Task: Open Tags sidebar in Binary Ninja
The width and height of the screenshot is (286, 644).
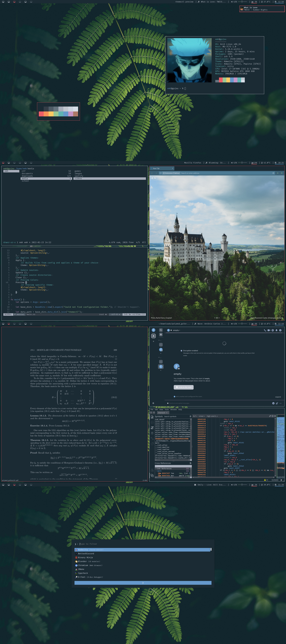Action: coord(152,444)
